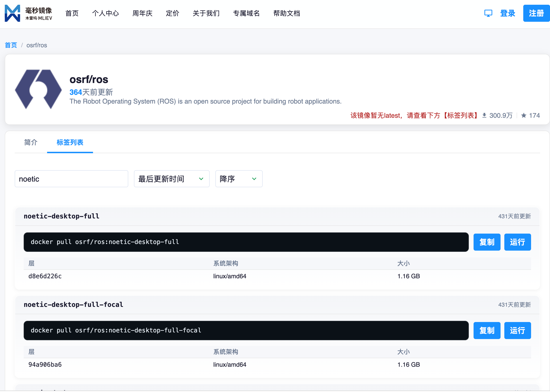Click the 300.9万 download count
550x392 pixels.
coord(501,115)
